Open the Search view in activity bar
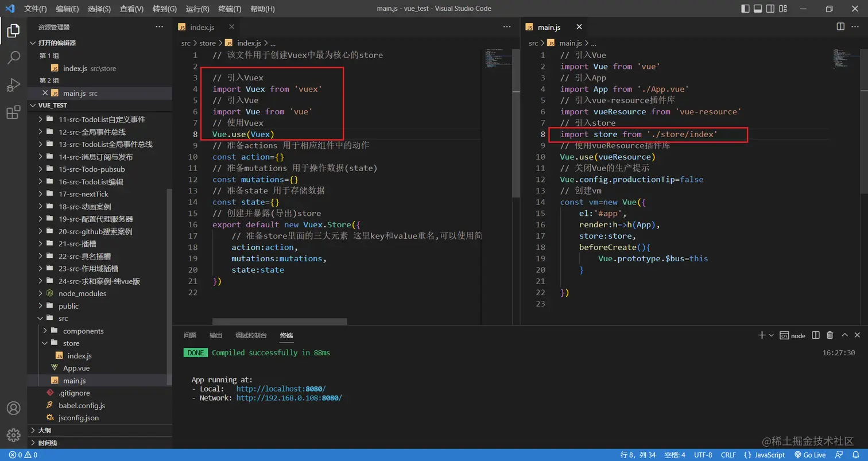 click(x=13, y=57)
